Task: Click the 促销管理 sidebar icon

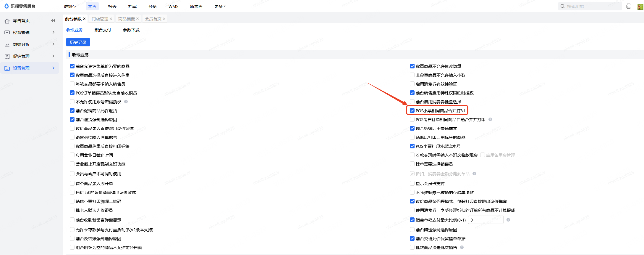Action: pos(7,56)
